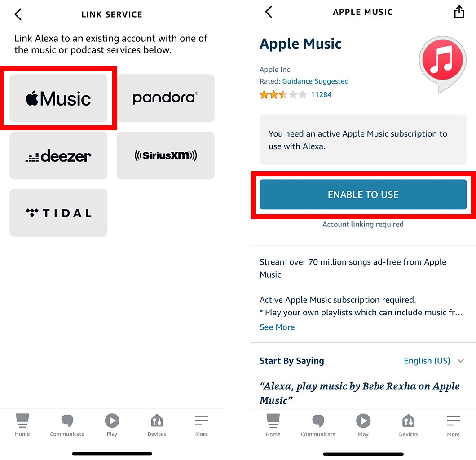
Task: Expand description with See More
Action: 277,327
